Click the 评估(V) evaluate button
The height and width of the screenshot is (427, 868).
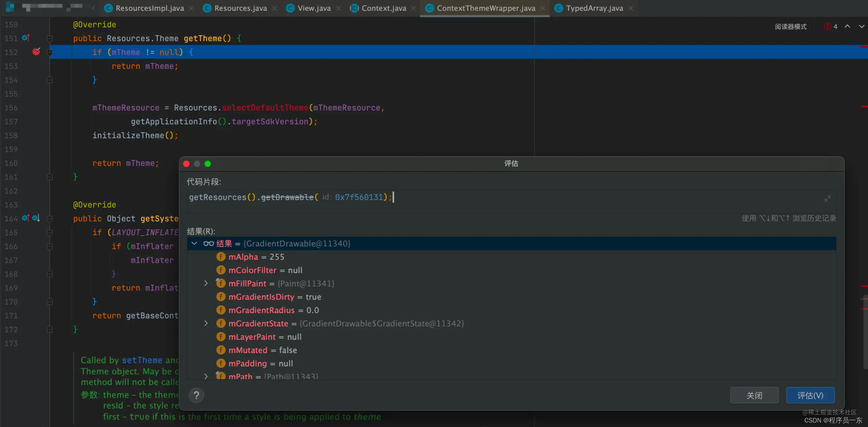pyautogui.click(x=810, y=395)
